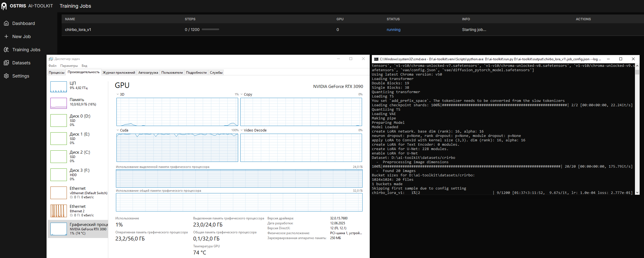Click the job steps progress bar
The width and height of the screenshot is (644, 258).
(210, 29)
